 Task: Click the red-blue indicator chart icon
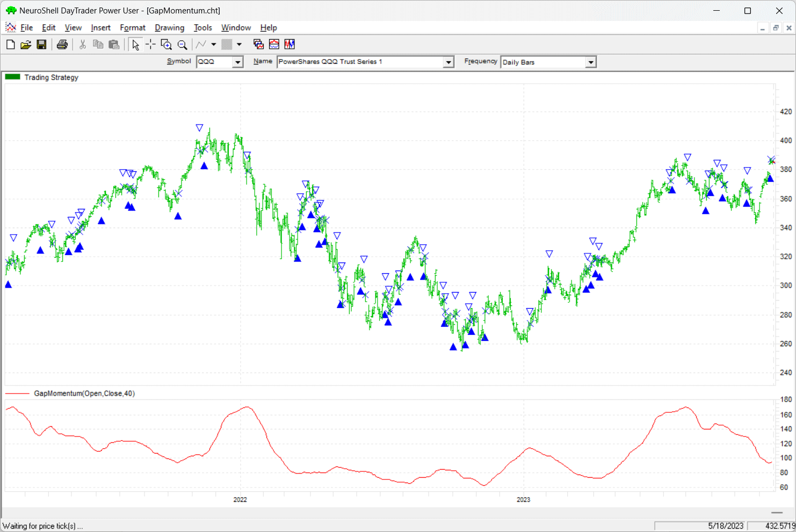[x=274, y=45]
